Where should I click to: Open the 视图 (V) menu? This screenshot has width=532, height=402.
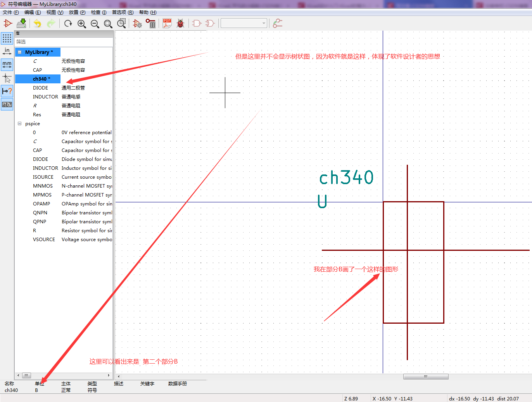(55, 12)
